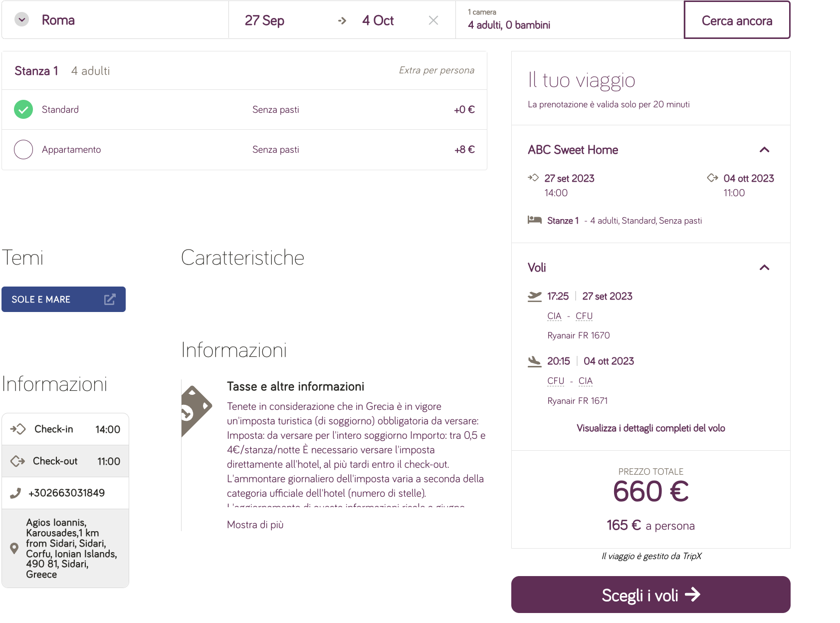Click Scegli i voli button
Screen dimensions: 840x623
click(x=650, y=595)
